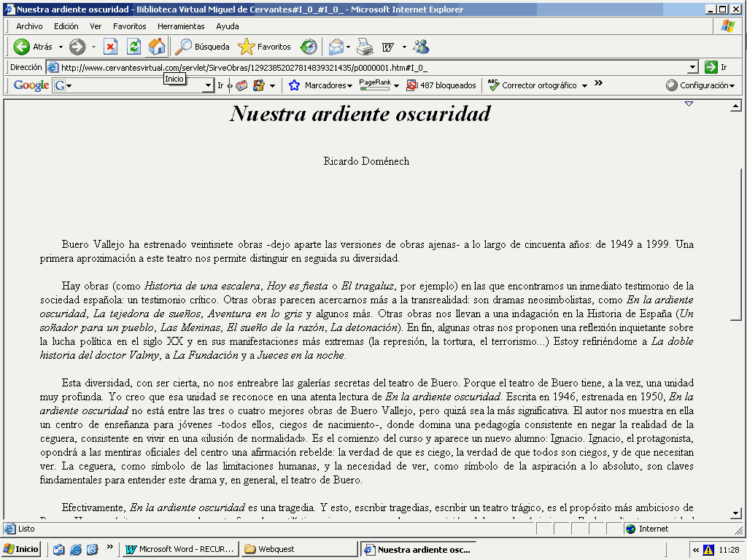
Task: Click the author name Ricardo Doménech
Action: (366, 161)
